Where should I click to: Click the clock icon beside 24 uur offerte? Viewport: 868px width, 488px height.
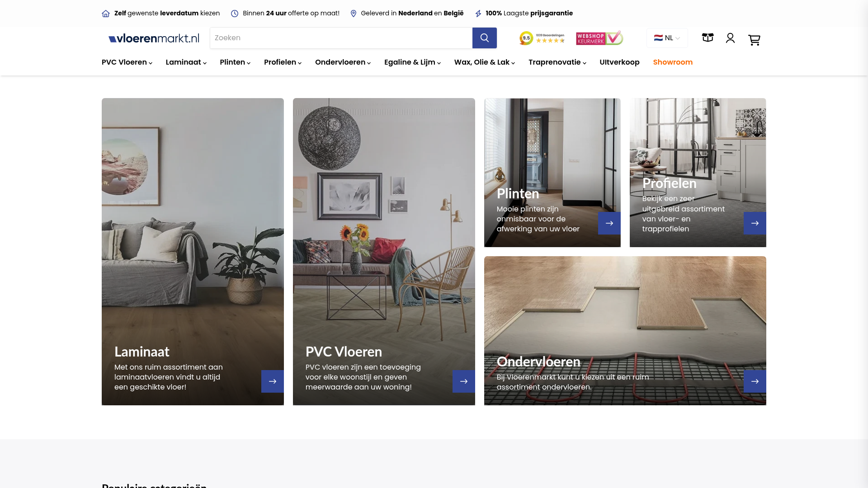235,14
